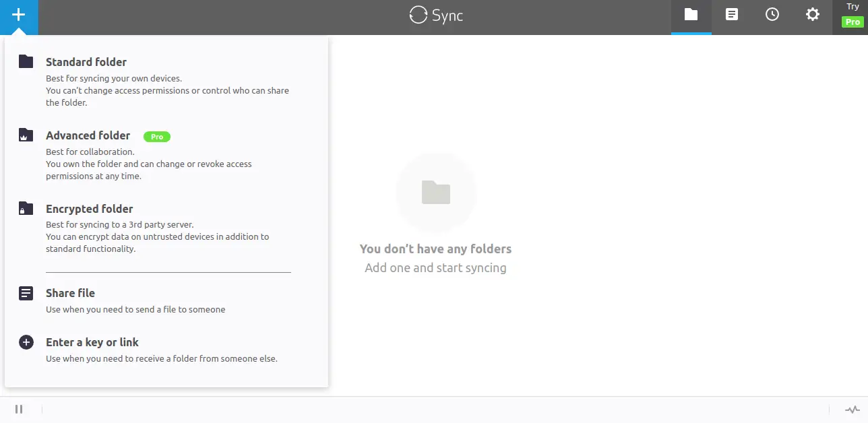Click "Best for collaboration." description

click(x=90, y=152)
